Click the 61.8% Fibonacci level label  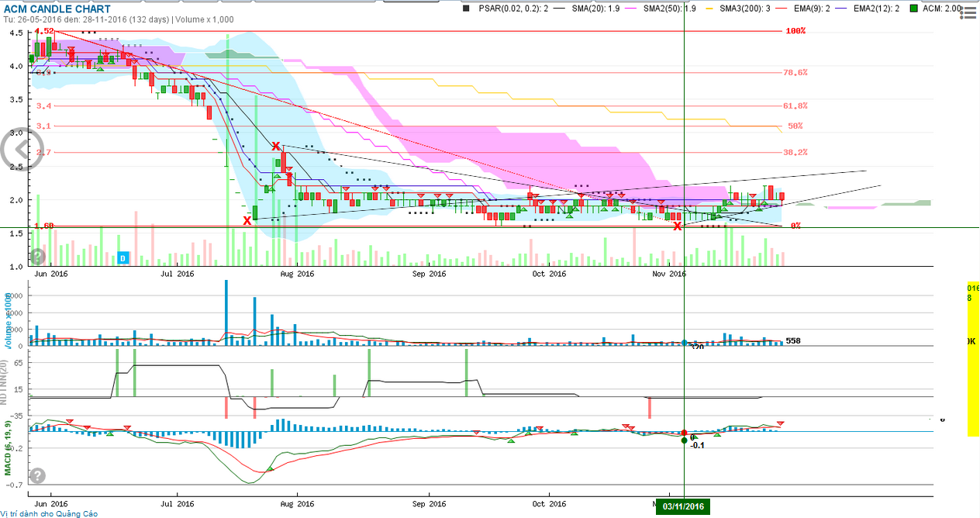click(x=795, y=105)
